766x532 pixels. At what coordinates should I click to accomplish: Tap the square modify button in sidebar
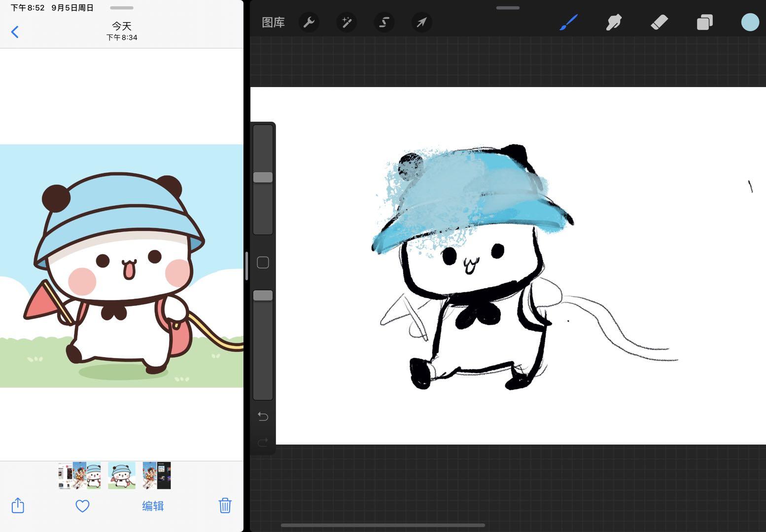tap(263, 263)
